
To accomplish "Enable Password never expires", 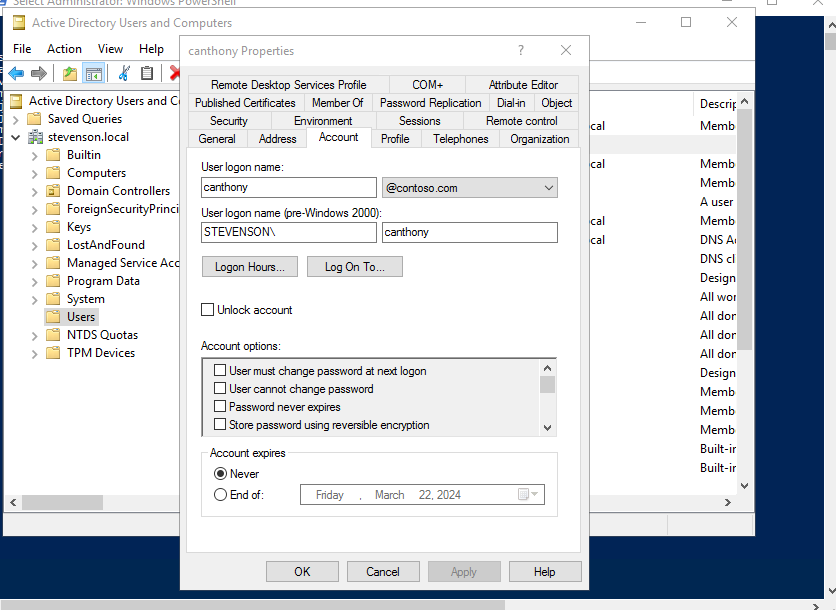I will (220, 406).
